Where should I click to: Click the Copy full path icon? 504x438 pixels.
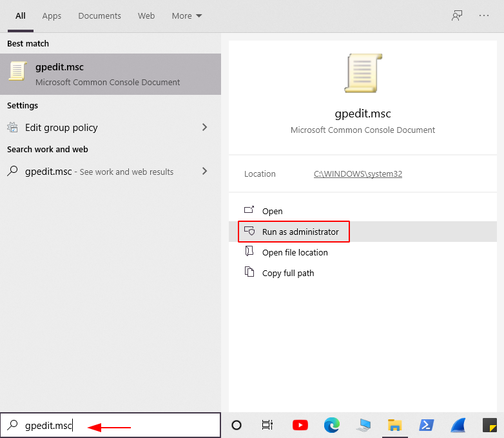click(x=249, y=272)
